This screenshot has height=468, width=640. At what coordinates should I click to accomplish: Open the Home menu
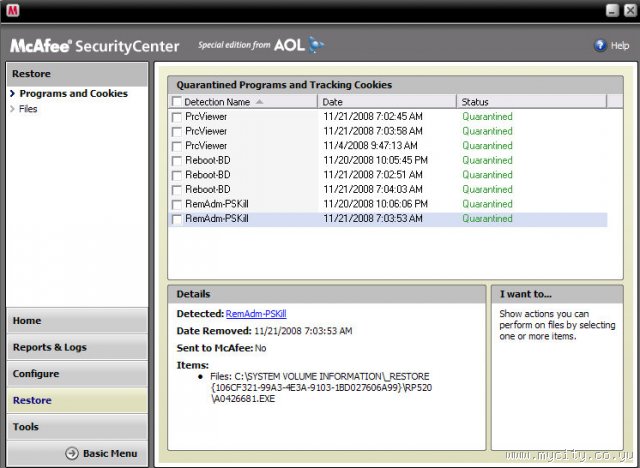pos(77,321)
